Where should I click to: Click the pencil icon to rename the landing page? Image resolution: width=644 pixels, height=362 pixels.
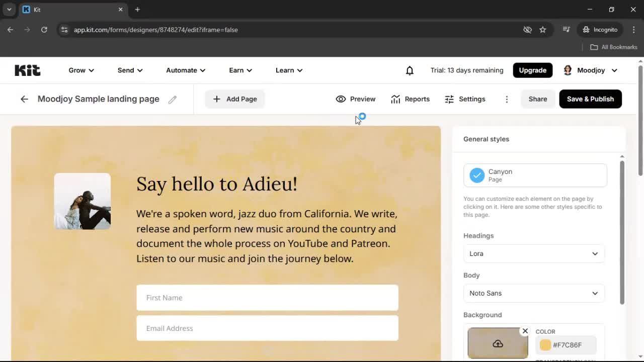coord(173,99)
